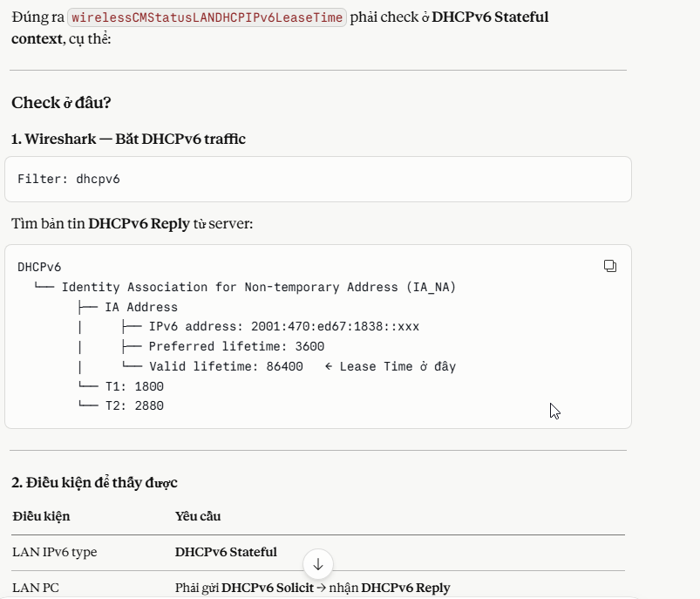700x599 pixels.
Task: Click the 'Check ở đâu?' heading
Action: 61,103
